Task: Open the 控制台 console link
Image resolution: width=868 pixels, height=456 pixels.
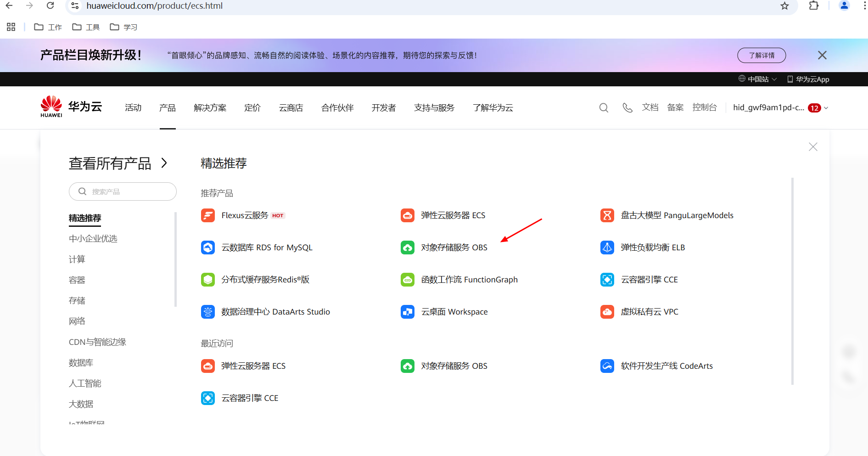Action: [705, 107]
